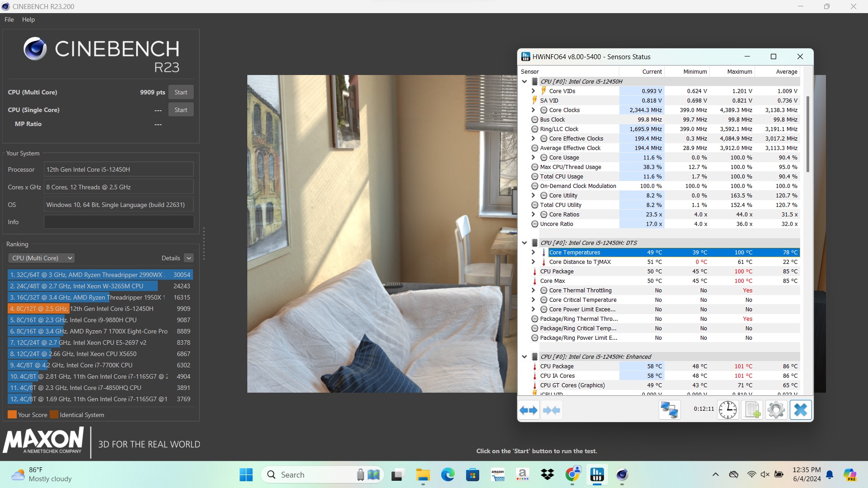Start logging with sheet-plus icon
The width and height of the screenshot is (868, 488).
click(x=752, y=410)
